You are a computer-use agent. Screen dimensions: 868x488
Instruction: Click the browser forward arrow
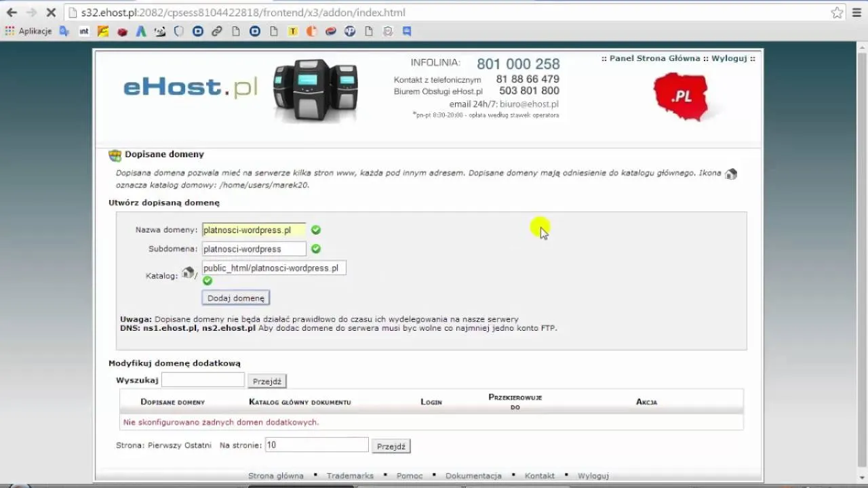click(31, 12)
